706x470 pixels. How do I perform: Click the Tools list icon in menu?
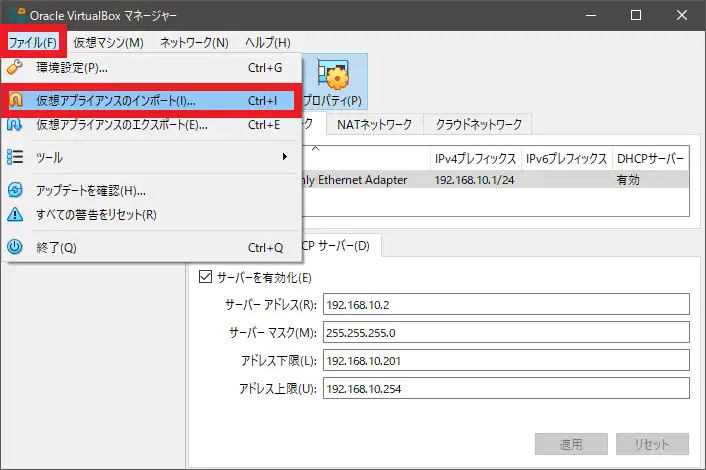point(16,157)
